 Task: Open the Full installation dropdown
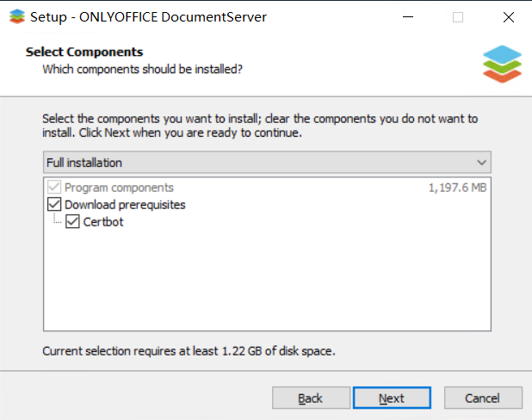coord(267,163)
